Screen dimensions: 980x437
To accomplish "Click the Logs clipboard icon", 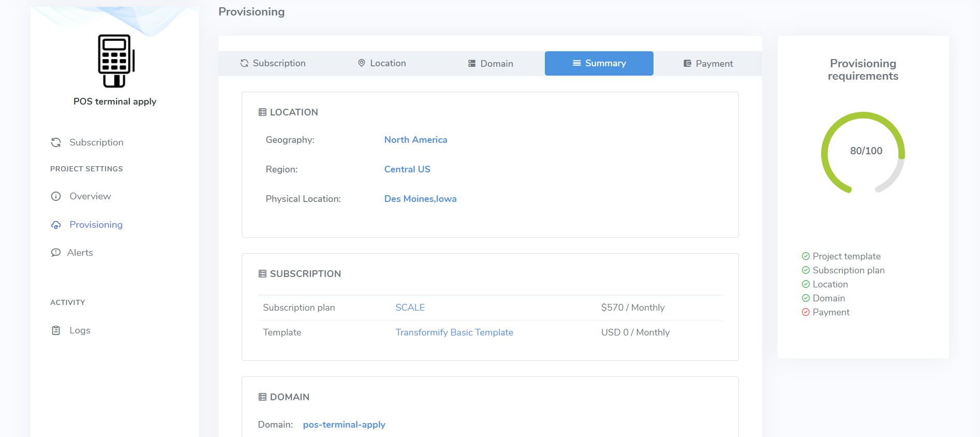I will 56,330.
